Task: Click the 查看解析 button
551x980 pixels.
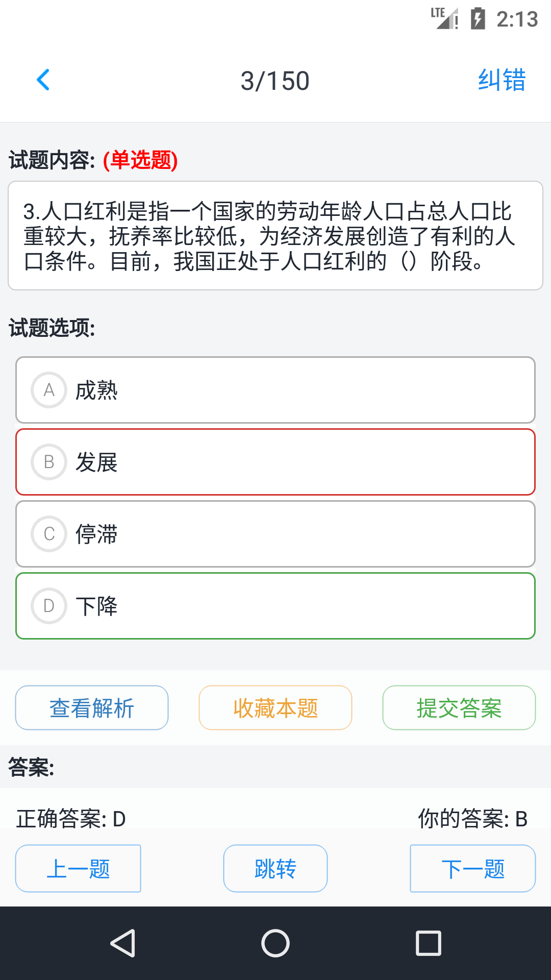Action: click(x=92, y=708)
